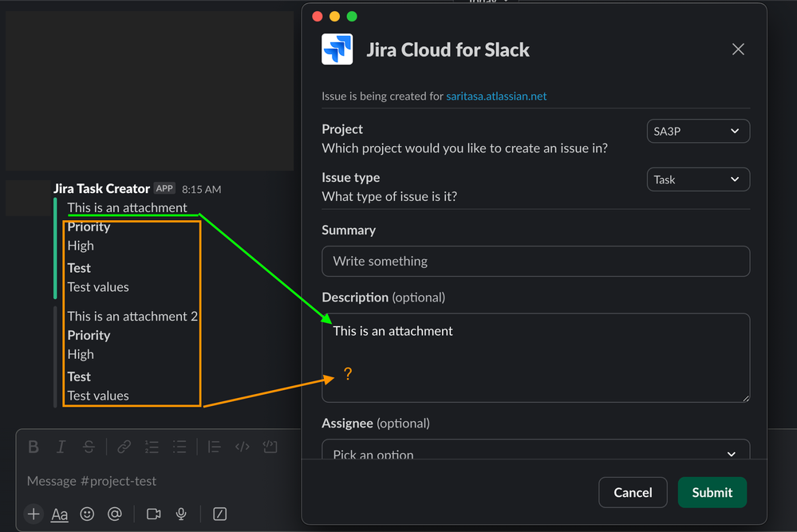Click the 'Summary' field label

click(349, 231)
